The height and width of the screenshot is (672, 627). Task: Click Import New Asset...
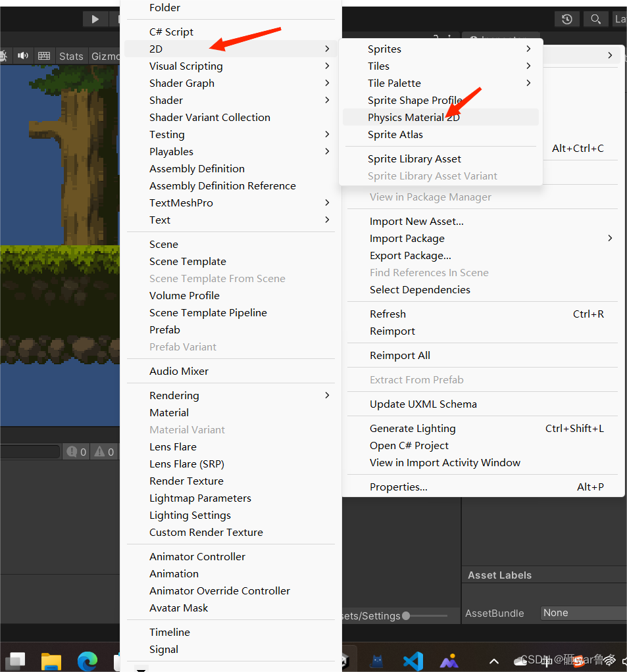[x=482, y=221]
